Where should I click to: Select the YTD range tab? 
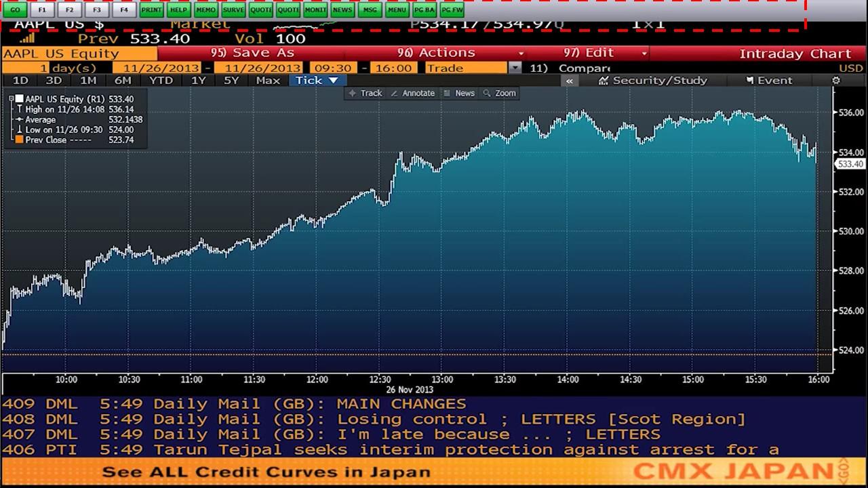[x=161, y=80]
